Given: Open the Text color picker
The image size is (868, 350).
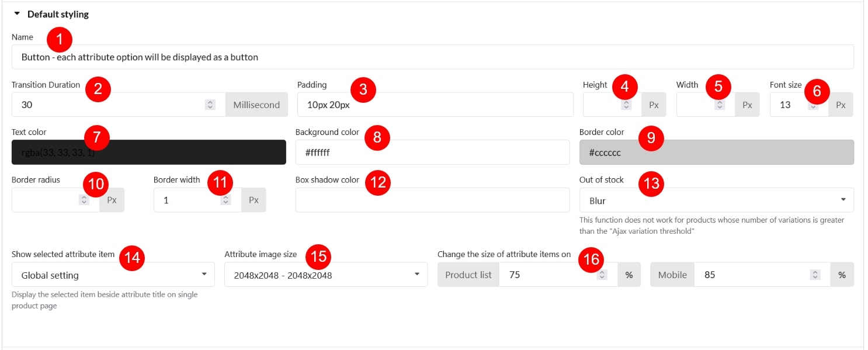Looking at the screenshot, I should click(x=149, y=153).
